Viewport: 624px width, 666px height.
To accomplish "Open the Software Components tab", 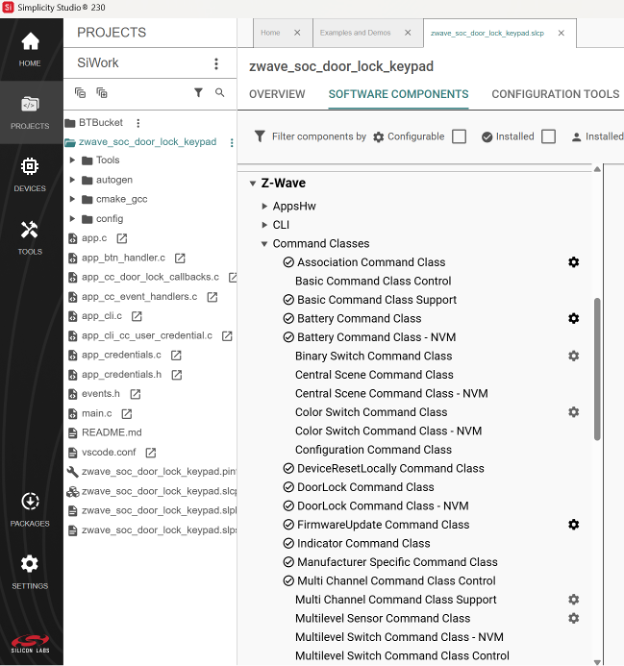I will tap(398, 94).
